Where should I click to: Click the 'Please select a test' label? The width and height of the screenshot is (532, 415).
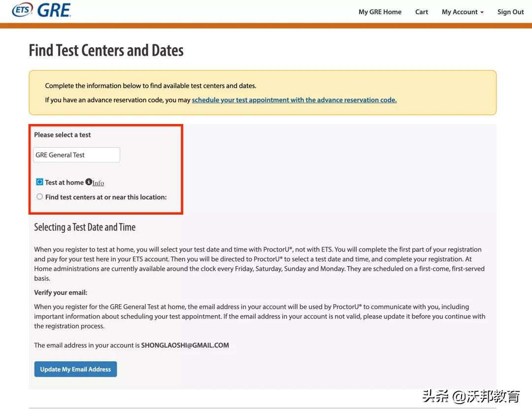coord(63,135)
